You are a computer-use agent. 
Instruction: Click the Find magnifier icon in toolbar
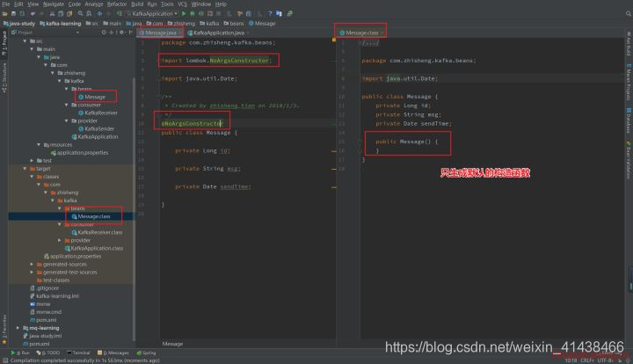[80, 14]
